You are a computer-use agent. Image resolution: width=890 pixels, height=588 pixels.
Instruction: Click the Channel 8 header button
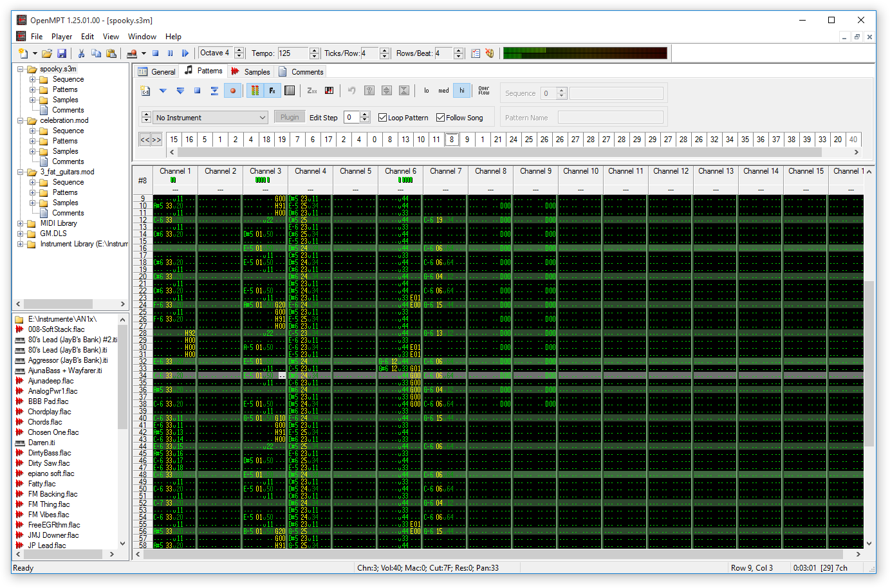tap(490, 171)
